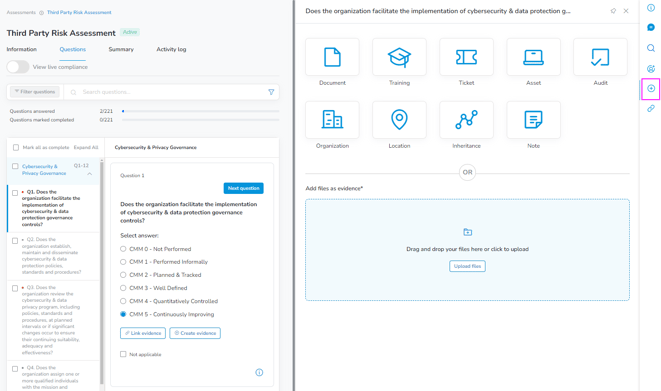
Task: Pin the evidence side panel
Action: (x=613, y=11)
